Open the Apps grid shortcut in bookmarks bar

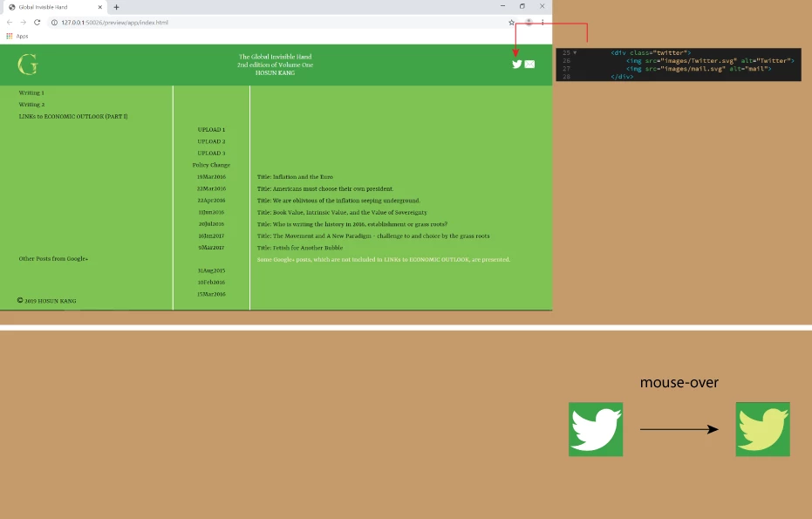(x=17, y=37)
